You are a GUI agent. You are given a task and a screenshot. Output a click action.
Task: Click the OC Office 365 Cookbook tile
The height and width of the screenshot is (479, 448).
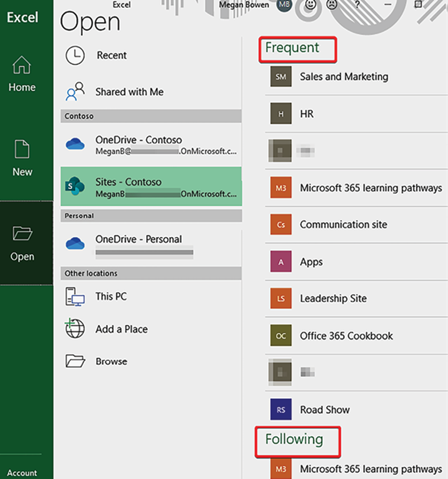click(x=281, y=336)
